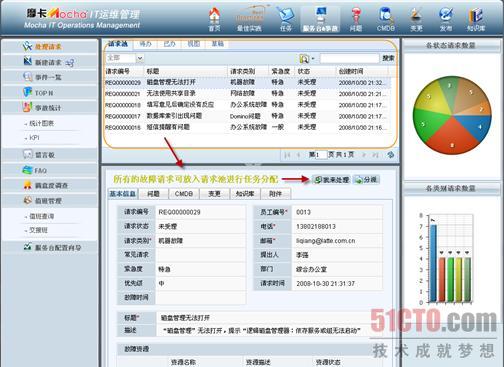Screen dimensions: 504x367
Task: Expand the 事故统计 sidebar section
Action: 50,108
